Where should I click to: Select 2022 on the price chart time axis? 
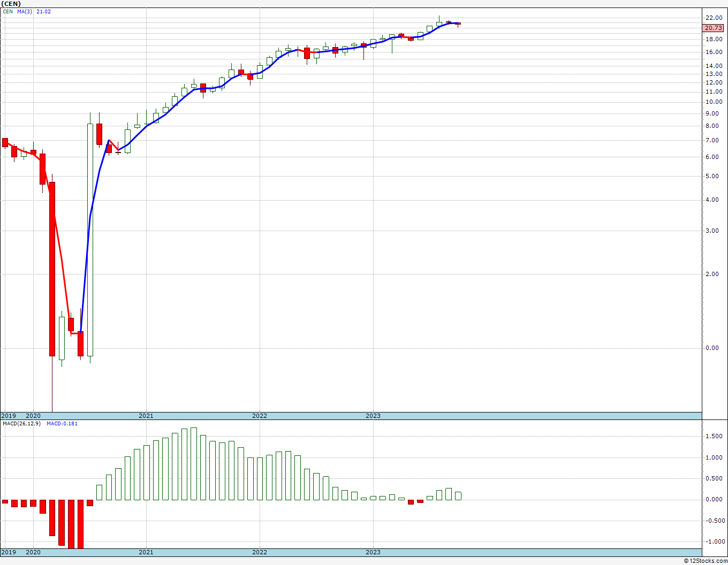[x=260, y=416]
